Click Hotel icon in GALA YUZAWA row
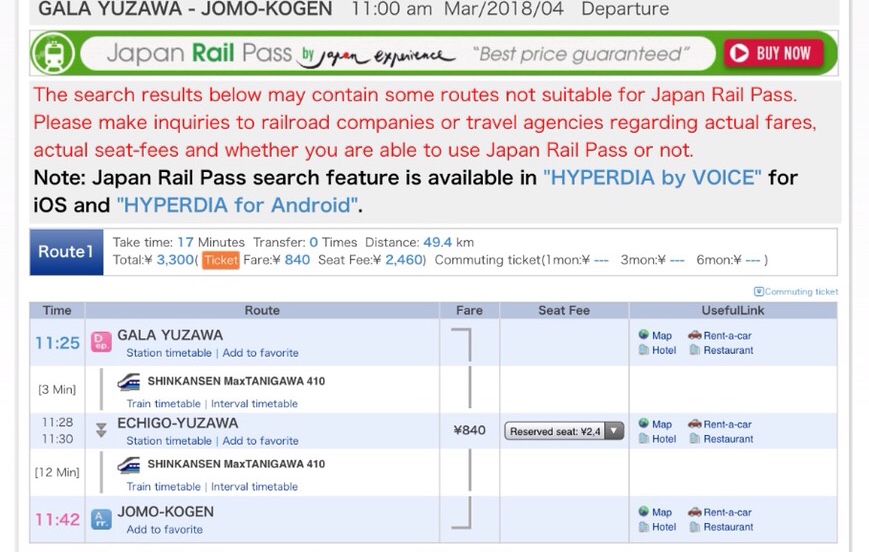Image resolution: width=869 pixels, height=552 pixels. point(643,350)
